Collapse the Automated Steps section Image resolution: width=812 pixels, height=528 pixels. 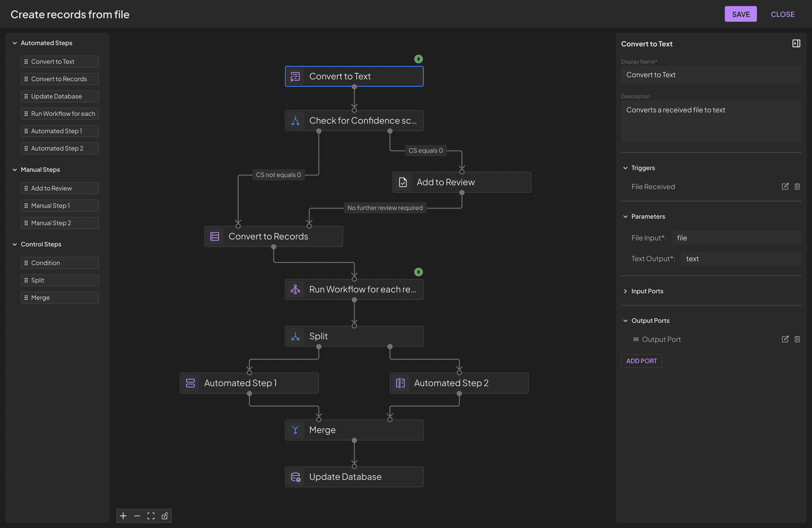[x=15, y=43]
